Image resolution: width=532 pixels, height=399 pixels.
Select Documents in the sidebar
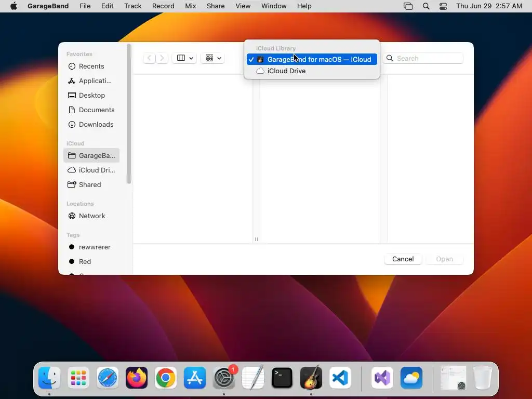tap(91, 110)
